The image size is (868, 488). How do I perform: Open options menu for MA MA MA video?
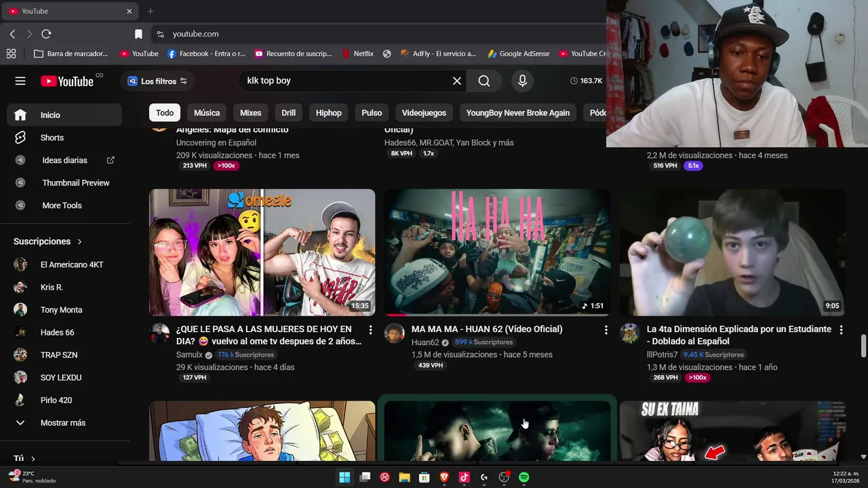point(606,329)
